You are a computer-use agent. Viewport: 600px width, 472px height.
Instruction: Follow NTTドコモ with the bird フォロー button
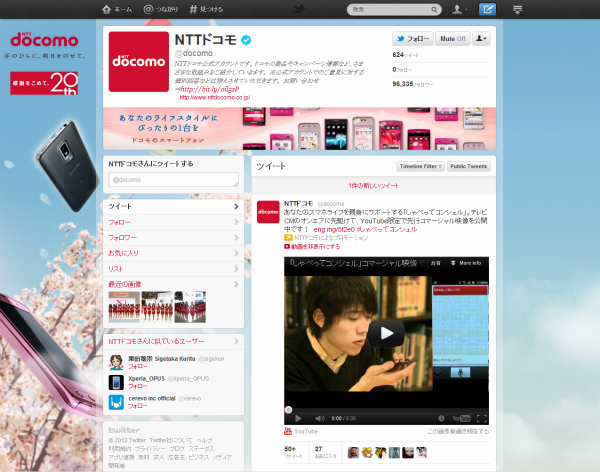point(412,39)
